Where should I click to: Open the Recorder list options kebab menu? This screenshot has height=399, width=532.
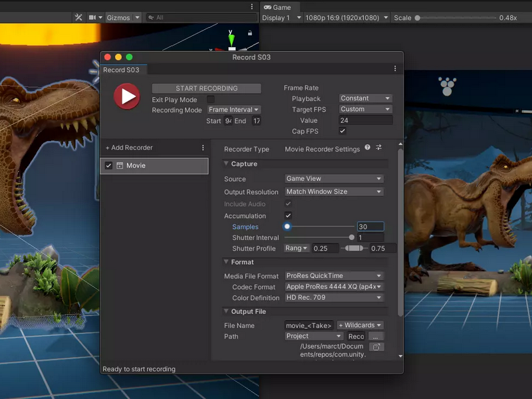point(203,148)
